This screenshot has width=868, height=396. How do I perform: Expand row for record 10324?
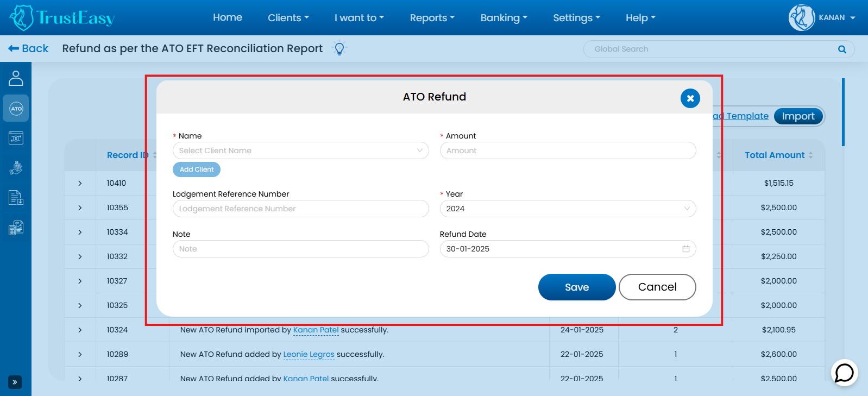click(80, 330)
